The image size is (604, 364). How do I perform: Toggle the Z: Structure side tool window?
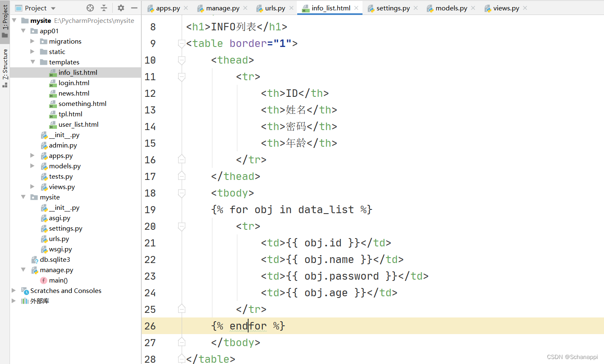click(x=5, y=68)
